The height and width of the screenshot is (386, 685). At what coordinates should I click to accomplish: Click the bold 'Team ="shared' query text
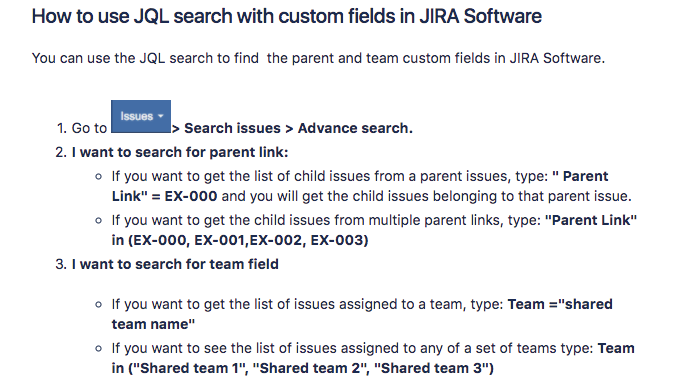click(x=560, y=304)
